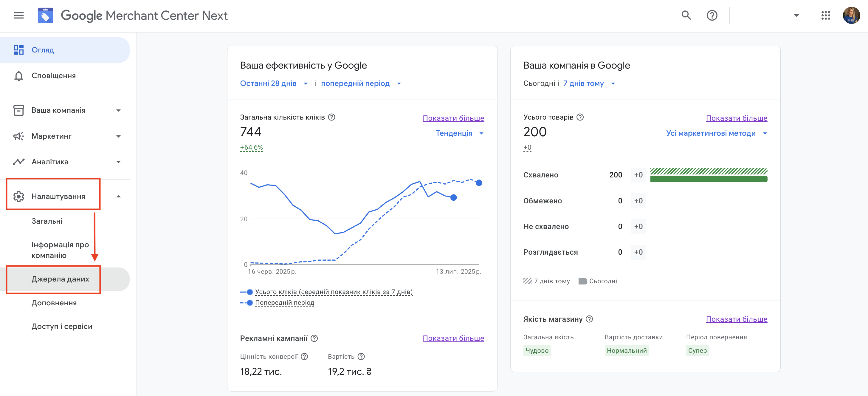Collapse the Налаштування section arrow

[118, 197]
